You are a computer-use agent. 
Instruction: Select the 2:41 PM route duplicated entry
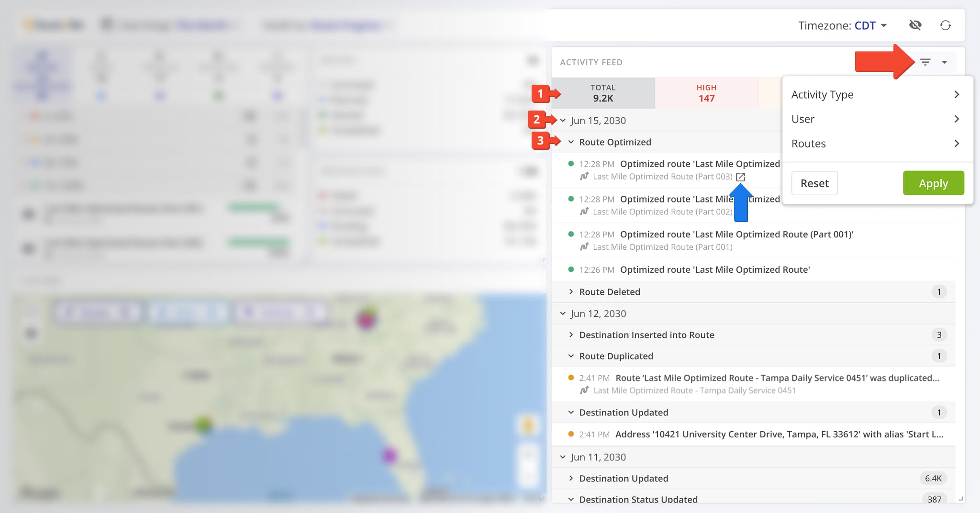tap(754, 384)
